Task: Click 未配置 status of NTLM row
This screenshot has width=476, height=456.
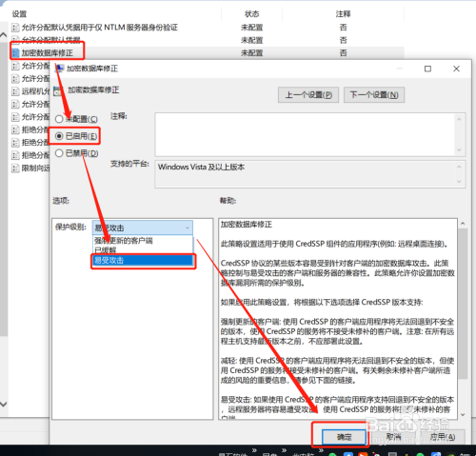Action: 252,28
